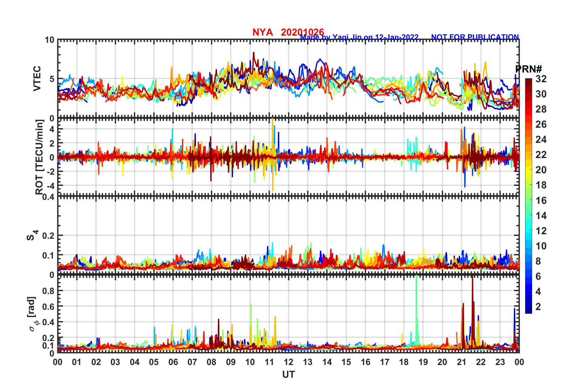The width and height of the screenshot is (577, 392).
Task: Click the 12 tick label on the UT axis
Action: (288, 362)
